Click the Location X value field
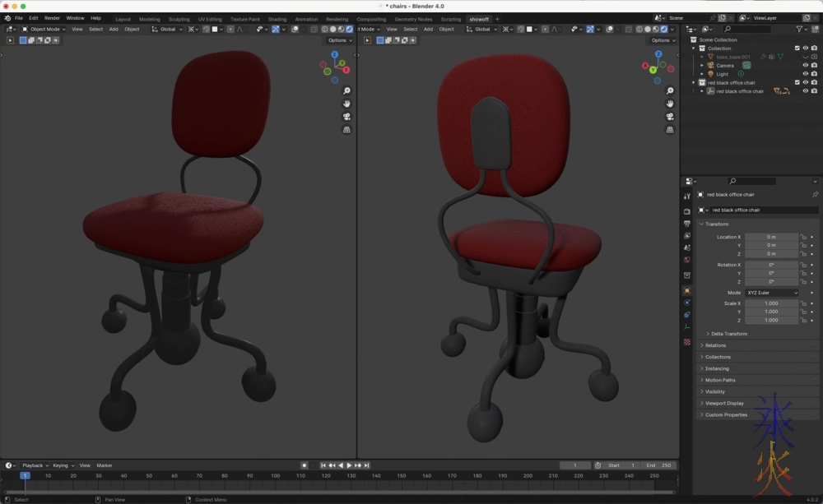This screenshot has height=504, width=823. [771, 237]
